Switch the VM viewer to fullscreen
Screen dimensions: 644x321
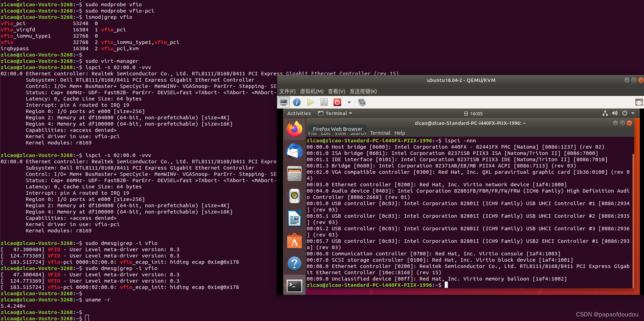tap(639, 102)
